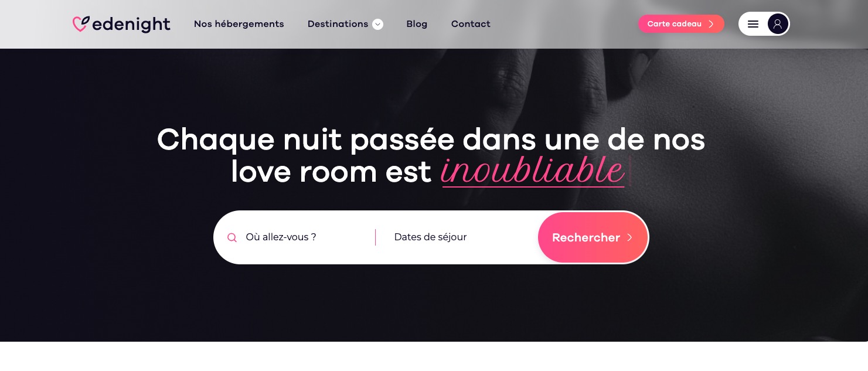
Task: Click the Rechercher search button
Action: click(x=593, y=237)
